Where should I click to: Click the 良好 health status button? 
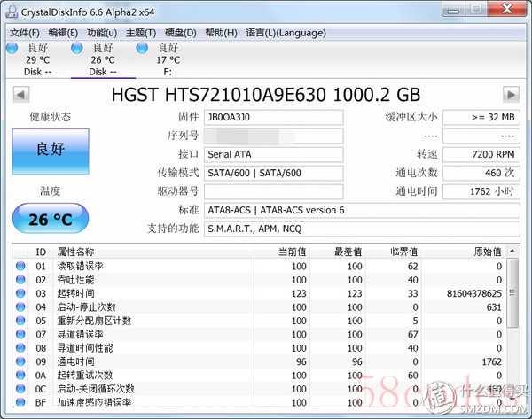click(51, 150)
